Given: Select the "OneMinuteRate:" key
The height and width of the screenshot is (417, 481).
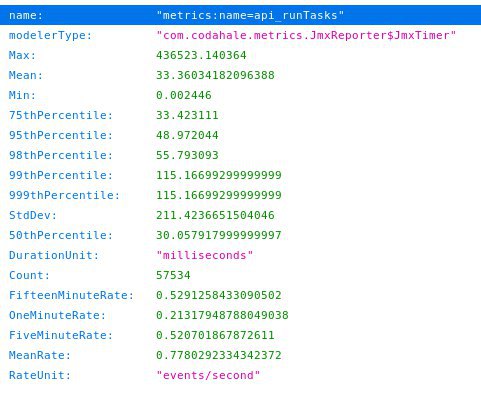Looking at the screenshot, I should 57,315.
